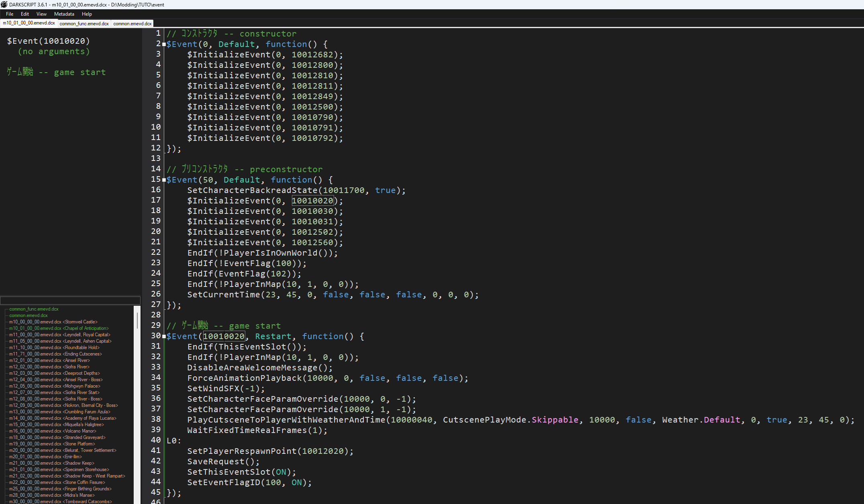Open Stone Coffin Fissure event file
This screenshot has height=504, width=864.
(x=57, y=482)
